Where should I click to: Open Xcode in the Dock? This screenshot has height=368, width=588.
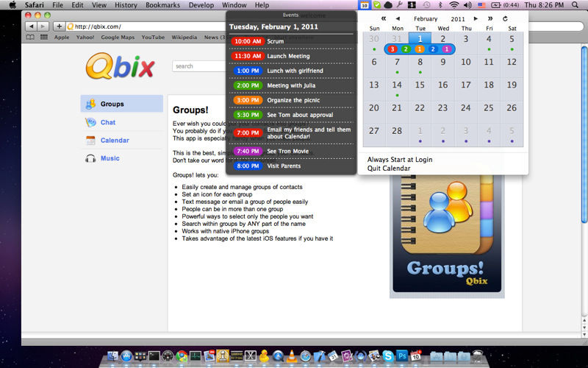pos(319,355)
